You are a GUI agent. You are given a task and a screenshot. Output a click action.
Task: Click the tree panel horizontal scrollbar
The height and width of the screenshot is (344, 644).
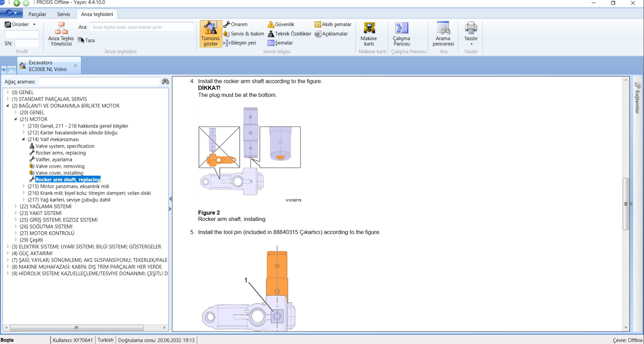tap(77, 328)
